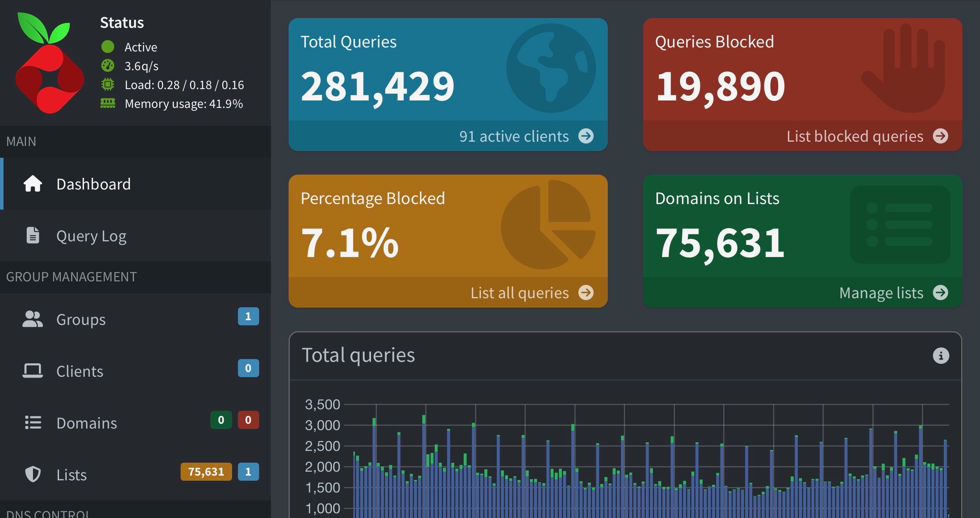Click the 91 active clients link

pyautogui.click(x=514, y=136)
